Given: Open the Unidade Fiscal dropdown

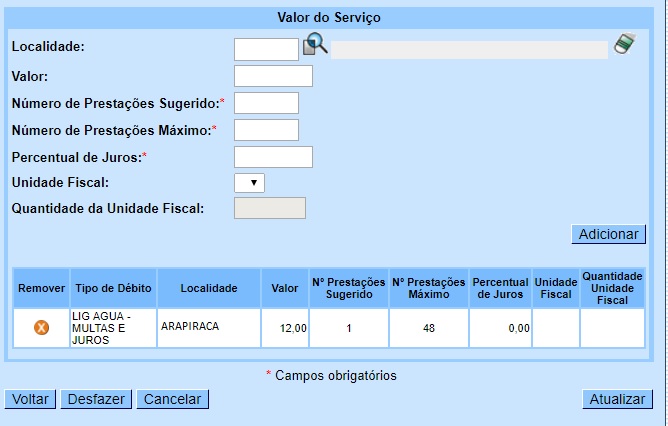Looking at the screenshot, I should (x=249, y=182).
